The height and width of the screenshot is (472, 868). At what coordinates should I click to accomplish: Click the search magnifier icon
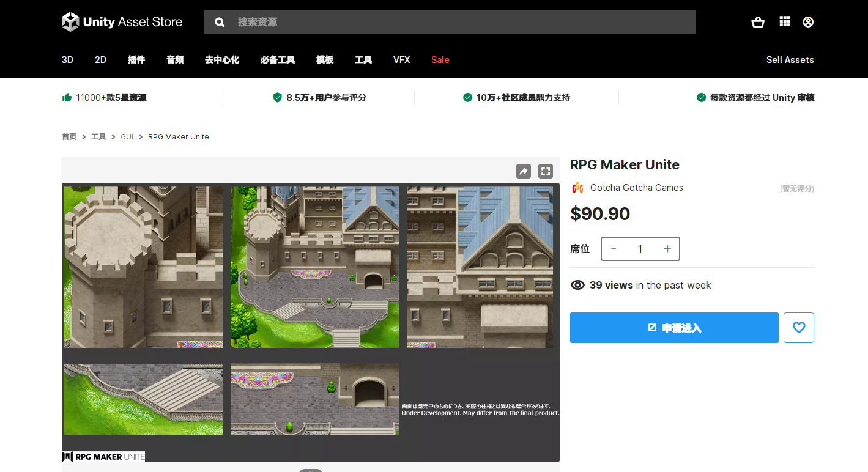point(220,22)
